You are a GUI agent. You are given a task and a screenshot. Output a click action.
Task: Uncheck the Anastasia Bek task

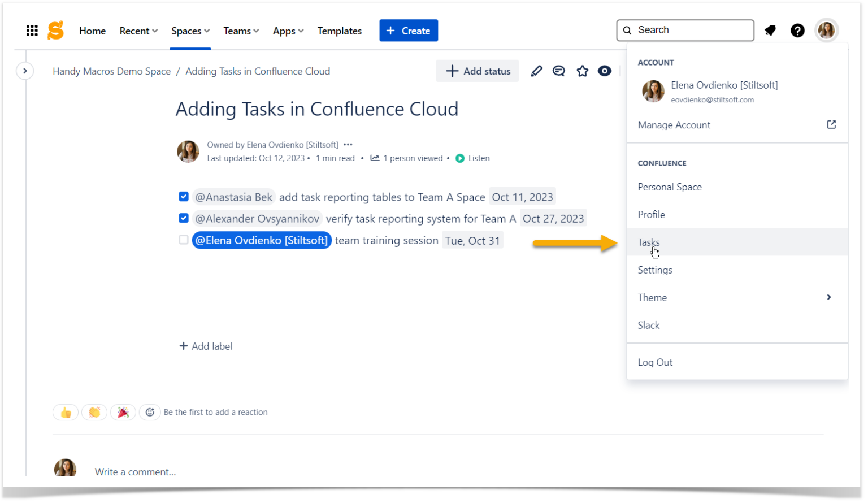click(x=184, y=196)
